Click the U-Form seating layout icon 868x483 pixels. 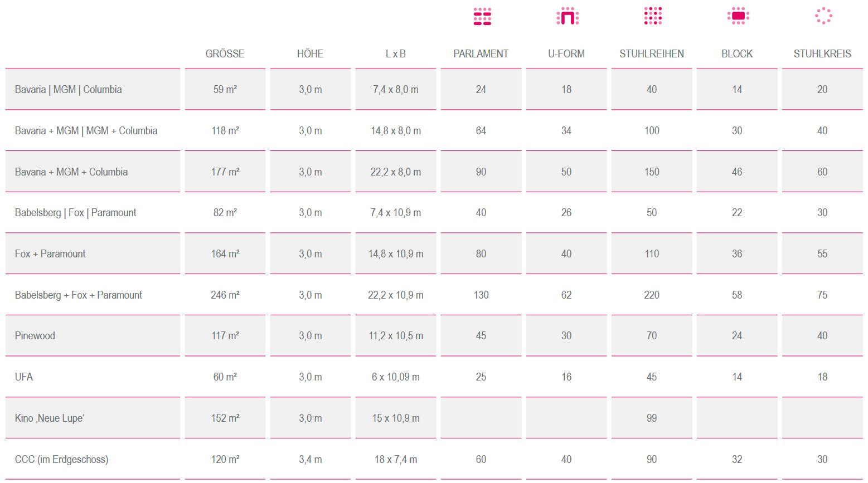pyautogui.click(x=568, y=17)
